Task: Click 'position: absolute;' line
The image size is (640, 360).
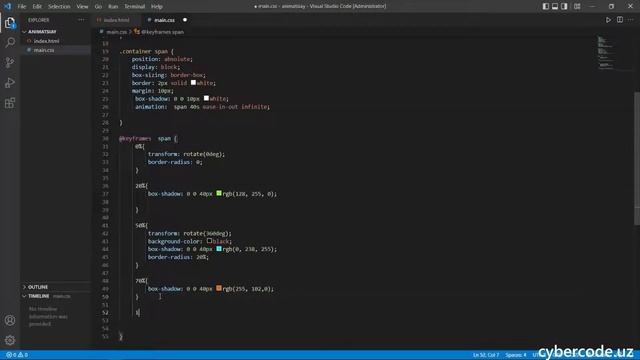Action: (162, 59)
